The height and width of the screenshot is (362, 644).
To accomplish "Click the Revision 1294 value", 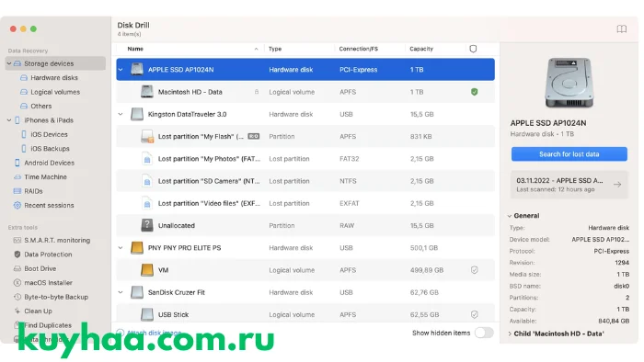I will (x=622, y=263).
